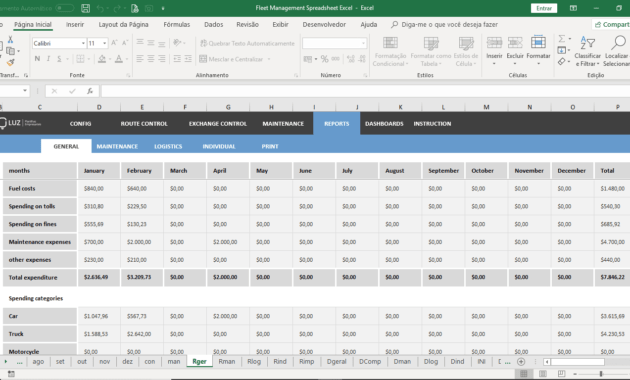Open the Dados ribbon tab
The width and height of the screenshot is (630, 380).
[x=213, y=25]
